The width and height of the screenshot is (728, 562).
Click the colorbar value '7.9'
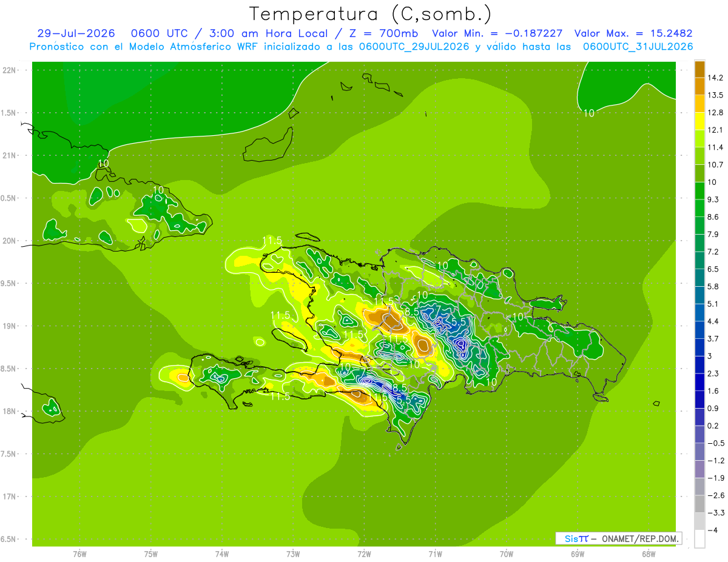point(713,235)
